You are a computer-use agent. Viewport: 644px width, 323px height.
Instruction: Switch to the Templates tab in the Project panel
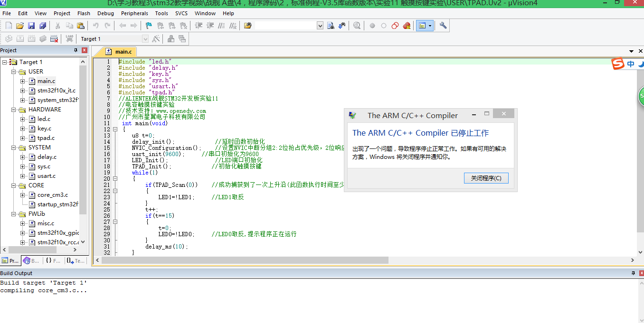75,261
